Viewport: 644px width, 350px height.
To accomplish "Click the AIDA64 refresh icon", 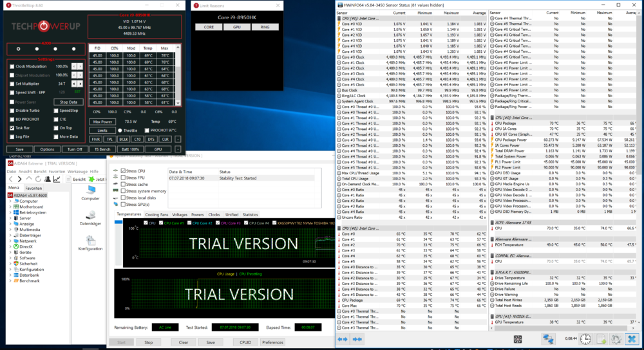I will pyautogui.click(x=39, y=179).
